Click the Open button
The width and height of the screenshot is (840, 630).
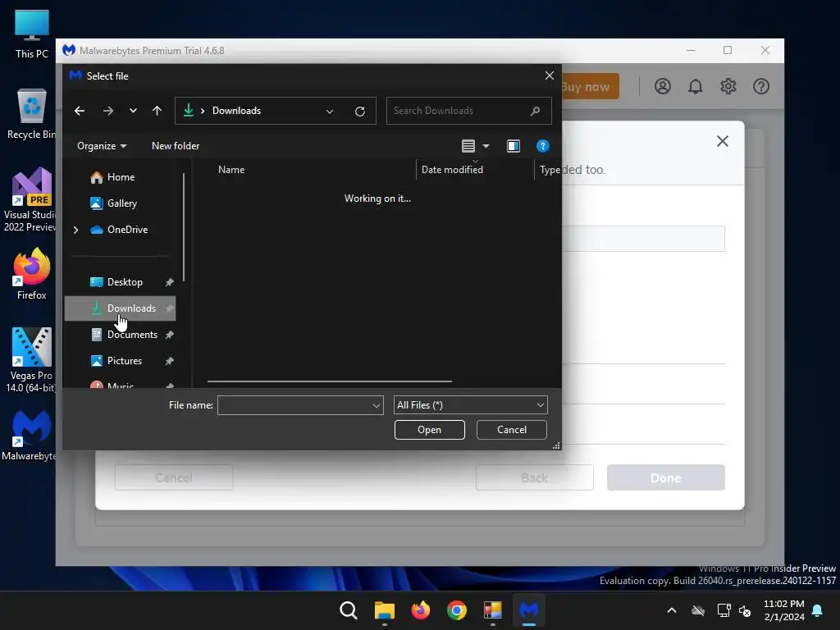(x=430, y=430)
